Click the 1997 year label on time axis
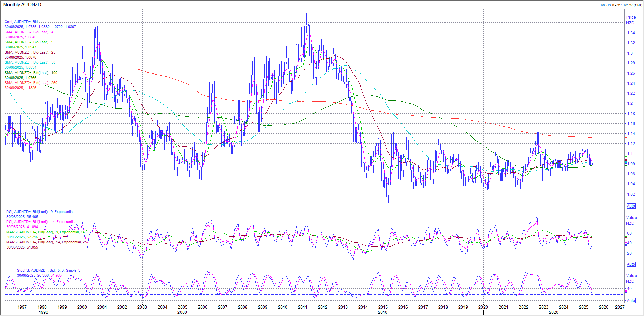Image resolution: width=644 pixels, height=316 pixels. tap(22, 307)
